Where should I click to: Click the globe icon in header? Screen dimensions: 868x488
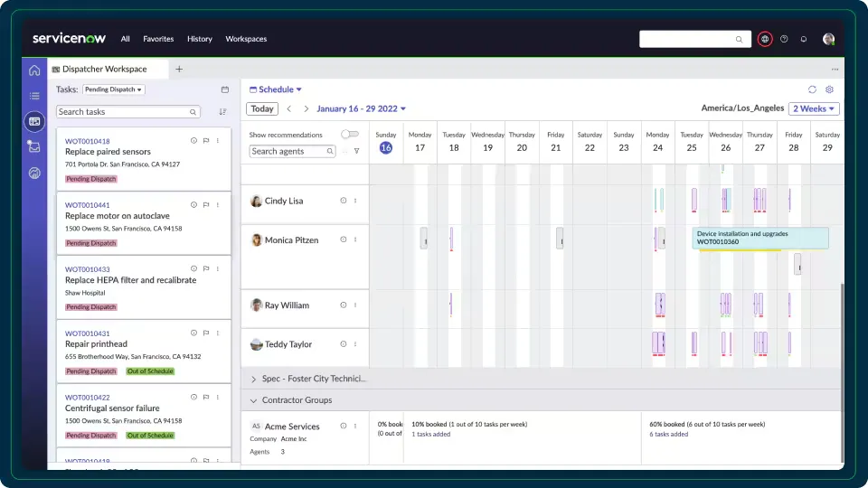coord(765,39)
